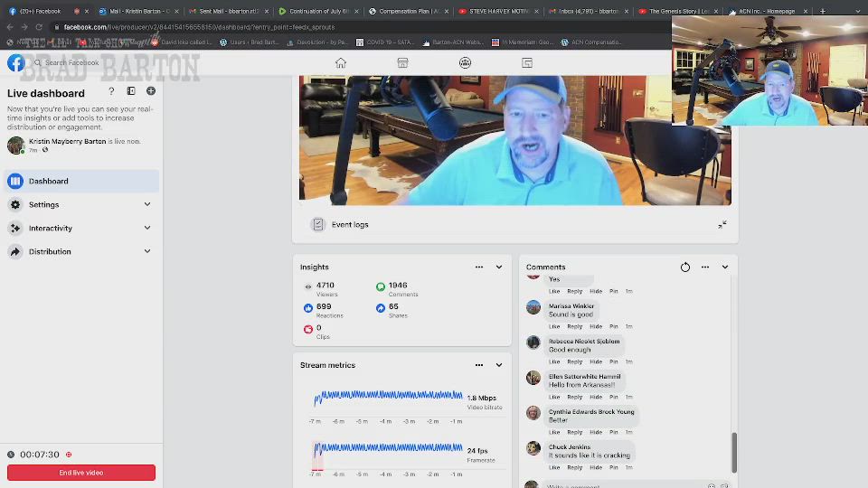Click the Facebook logo icon
Image resolution: width=868 pixels, height=488 pixels.
coord(16,62)
